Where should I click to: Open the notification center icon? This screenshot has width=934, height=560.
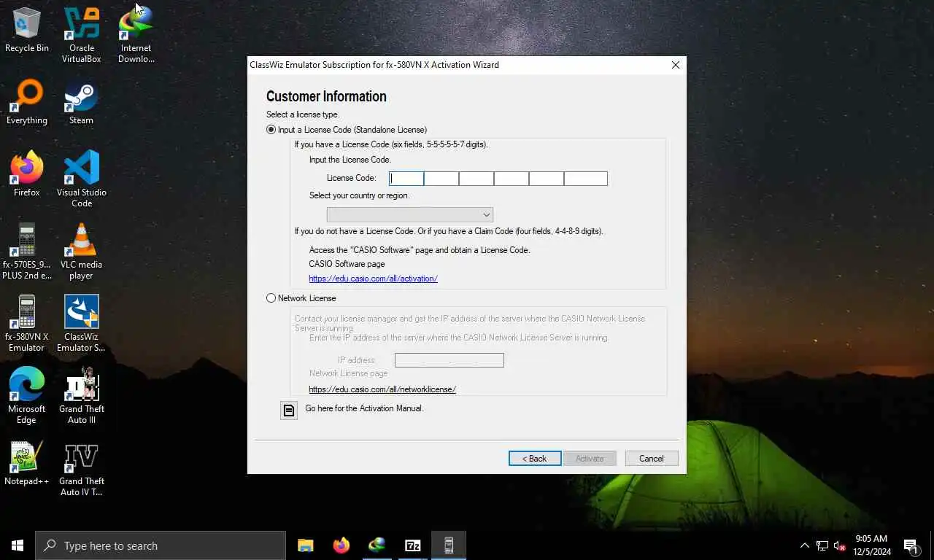click(911, 545)
